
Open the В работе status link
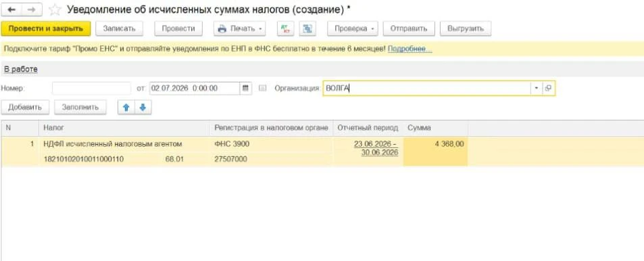[x=20, y=70]
